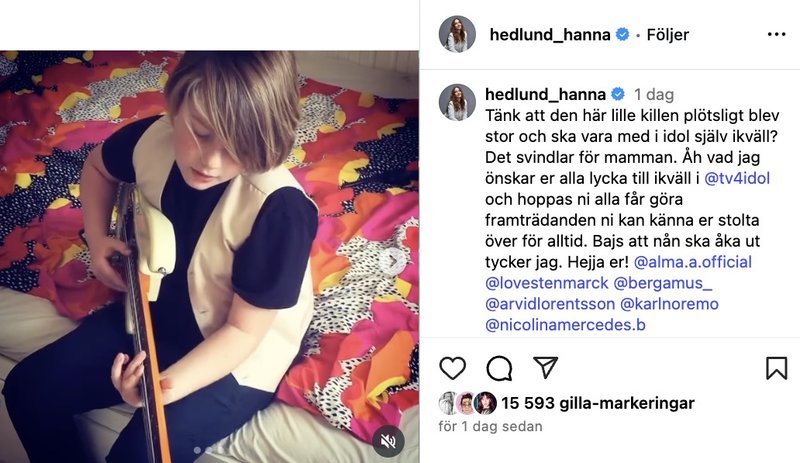This screenshot has width=800, height=463.
Task: Open the three-dot more options menu
Action: point(777,34)
